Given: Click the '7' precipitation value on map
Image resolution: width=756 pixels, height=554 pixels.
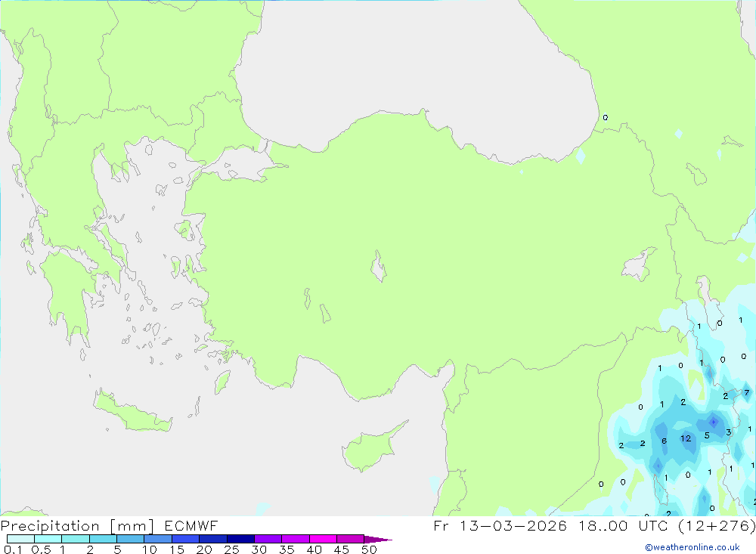Looking at the screenshot, I should 746,392.
